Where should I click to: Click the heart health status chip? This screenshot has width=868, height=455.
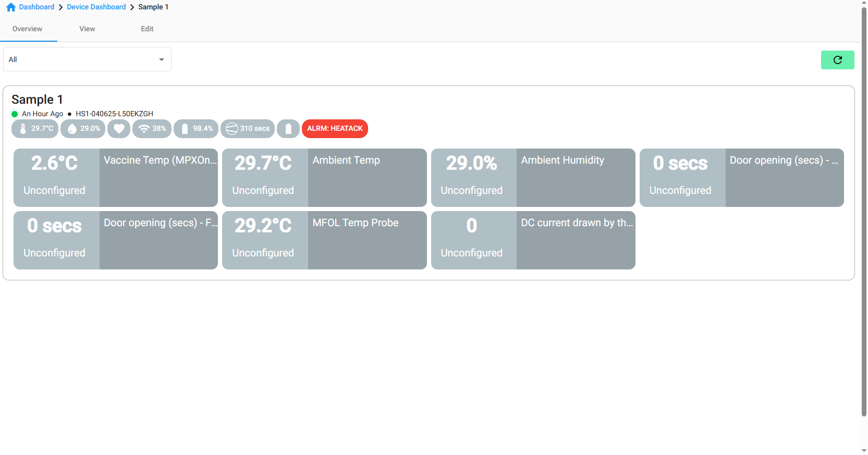point(119,129)
